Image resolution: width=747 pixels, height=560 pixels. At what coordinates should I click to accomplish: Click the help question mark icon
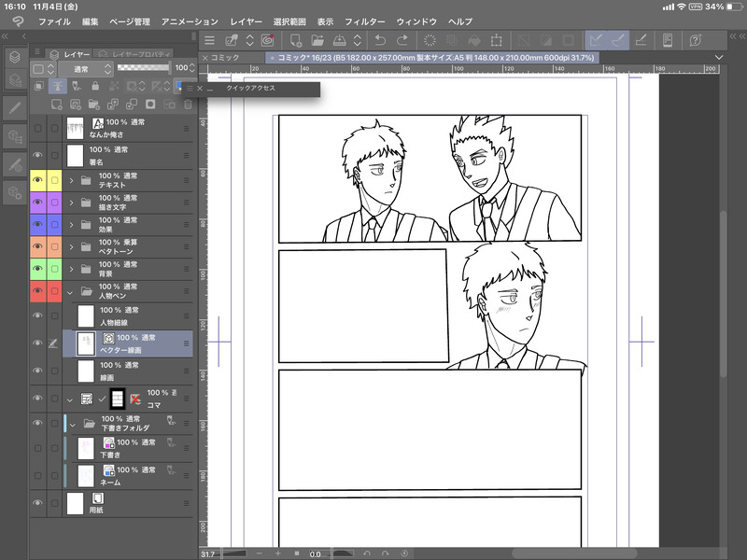click(695, 40)
